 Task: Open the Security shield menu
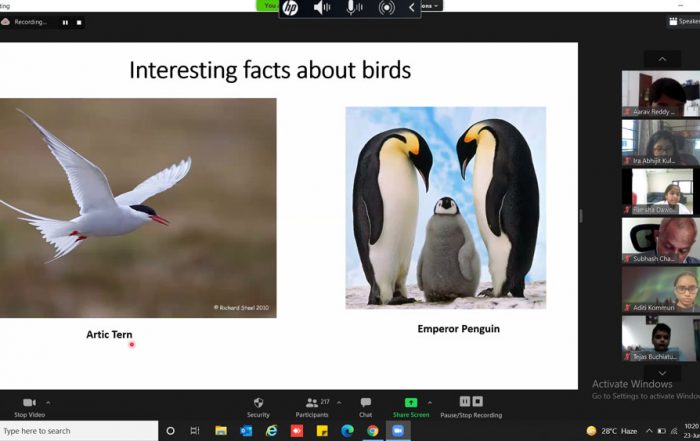(258, 408)
